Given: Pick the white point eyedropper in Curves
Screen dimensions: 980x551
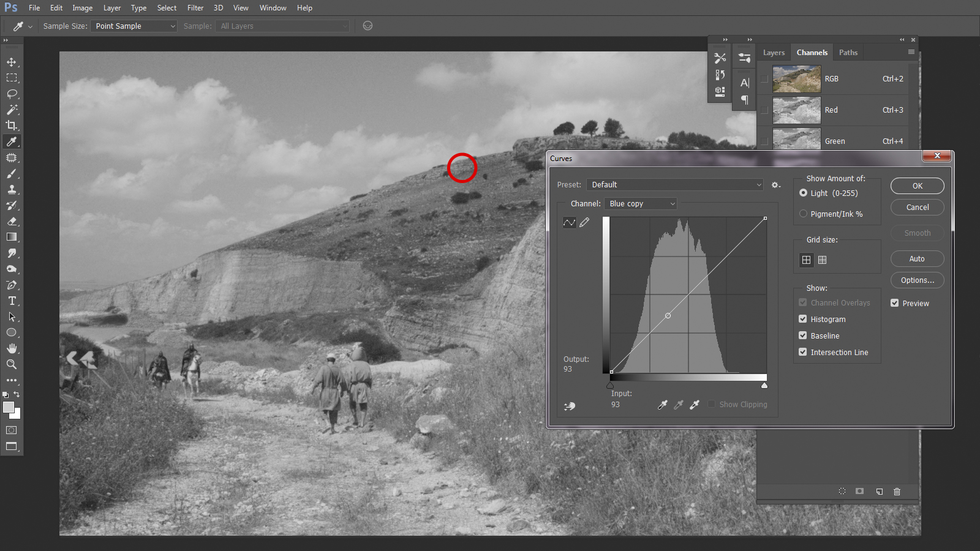Looking at the screenshot, I should tap(694, 405).
